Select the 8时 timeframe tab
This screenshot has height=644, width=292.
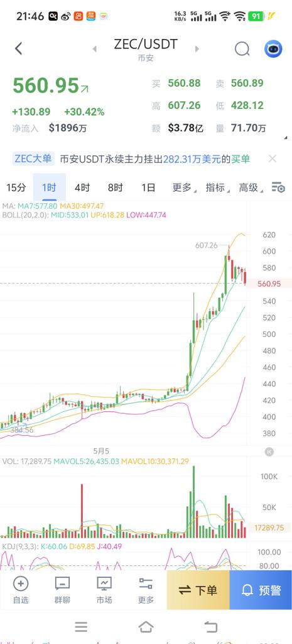(116, 187)
